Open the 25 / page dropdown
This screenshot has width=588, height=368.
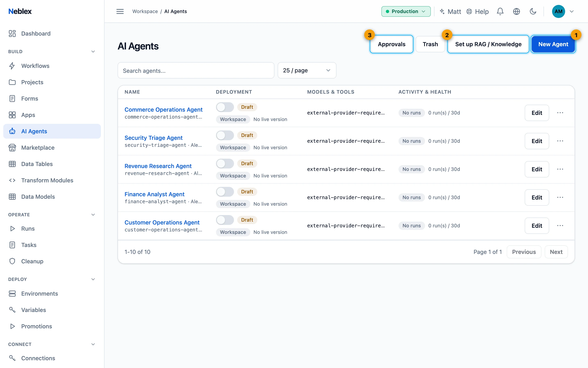point(307,71)
